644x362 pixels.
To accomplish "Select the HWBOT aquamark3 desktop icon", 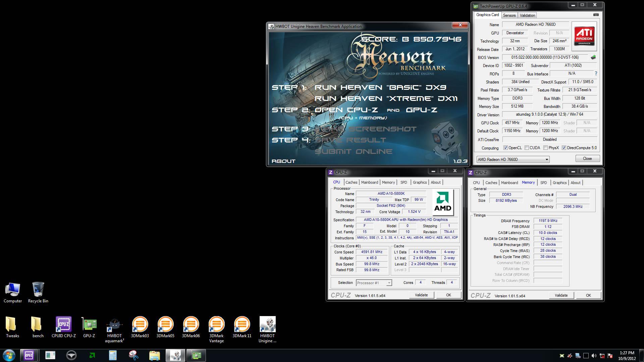I will [x=114, y=330].
